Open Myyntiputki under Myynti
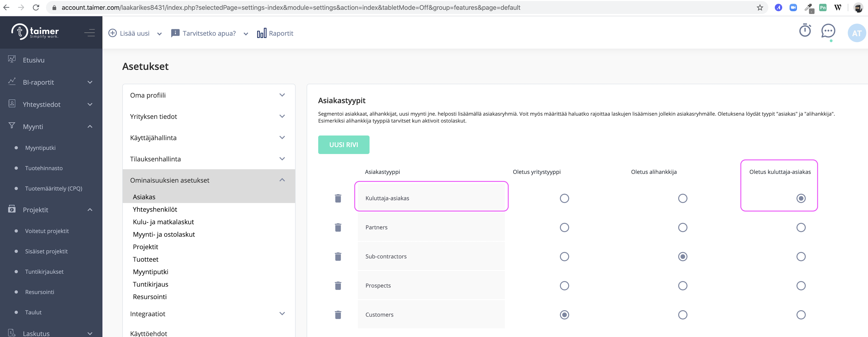The image size is (868, 337). click(x=40, y=148)
